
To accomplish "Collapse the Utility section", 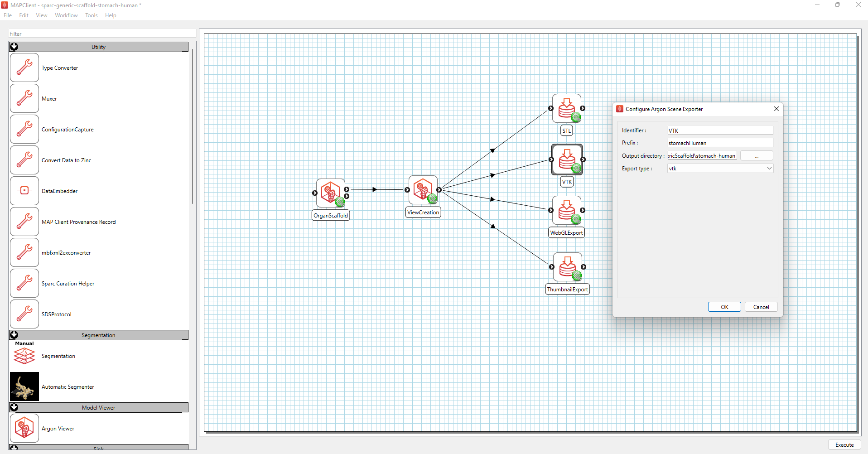I will pos(14,47).
